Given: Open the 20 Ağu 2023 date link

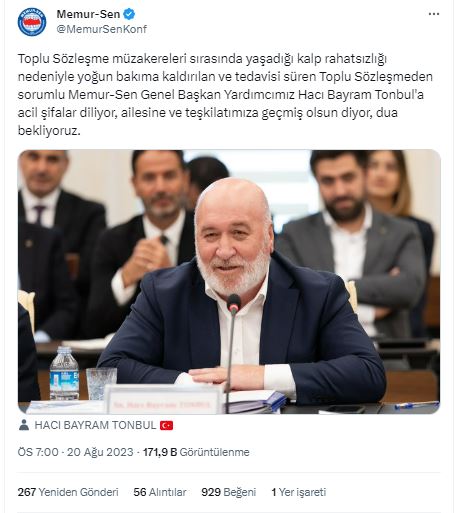Looking at the screenshot, I should pos(100,452).
